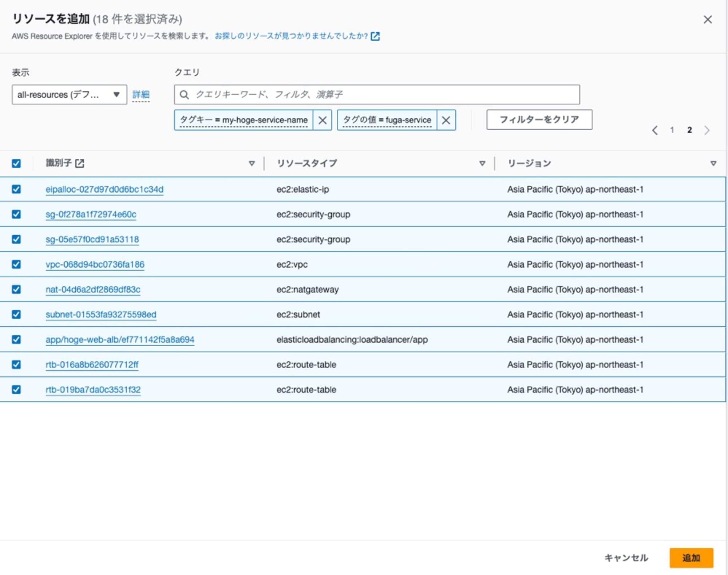Image resolution: width=728 pixels, height=575 pixels.
Task: Sort by リージョン column arrow
Action: 713,163
